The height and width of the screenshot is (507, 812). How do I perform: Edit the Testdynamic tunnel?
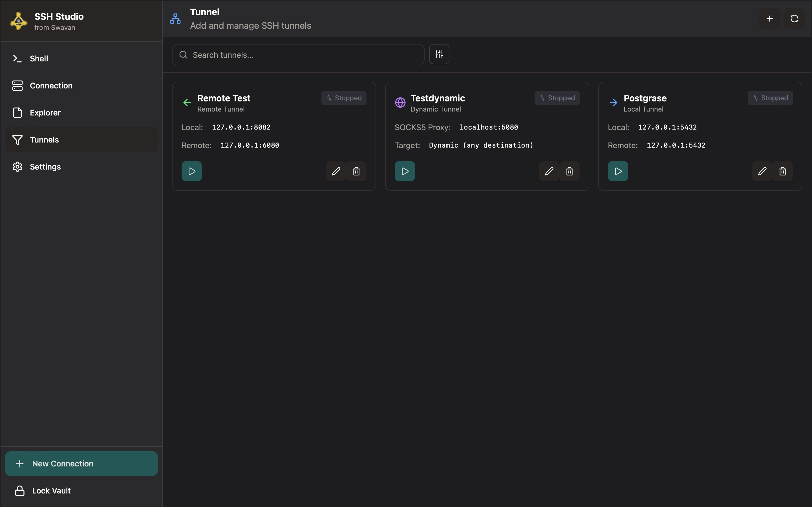(x=549, y=171)
